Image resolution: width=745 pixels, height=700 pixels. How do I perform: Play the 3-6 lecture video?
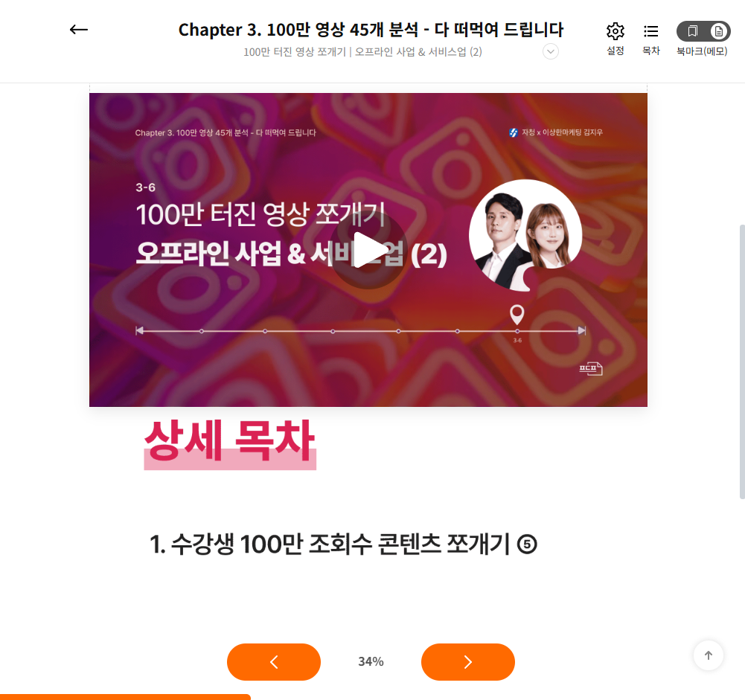click(368, 250)
